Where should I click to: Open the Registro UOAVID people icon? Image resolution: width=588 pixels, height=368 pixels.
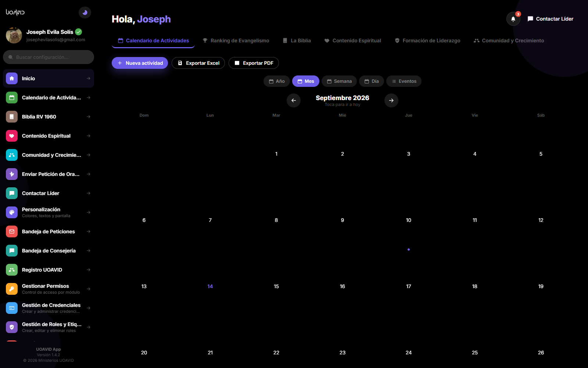pos(12,270)
